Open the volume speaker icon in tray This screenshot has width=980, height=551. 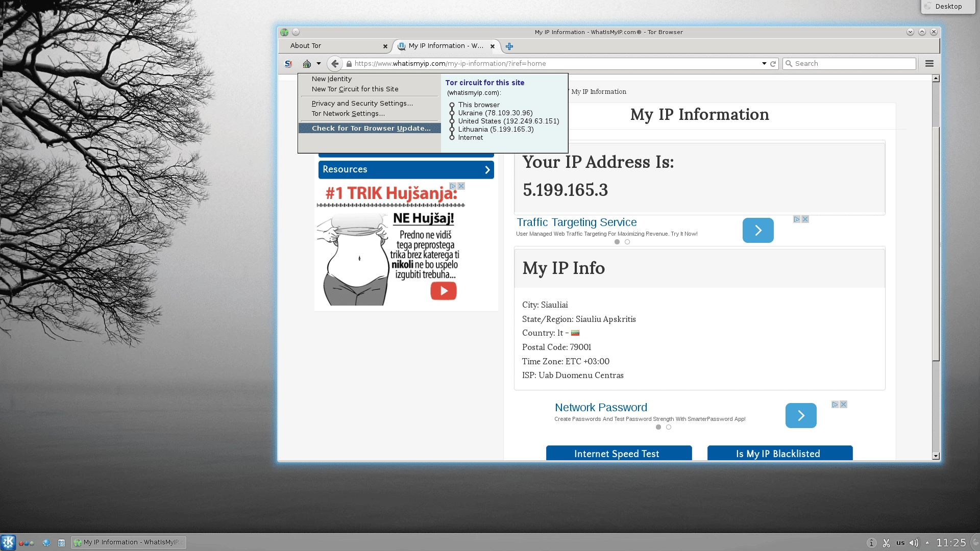[914, 543]
